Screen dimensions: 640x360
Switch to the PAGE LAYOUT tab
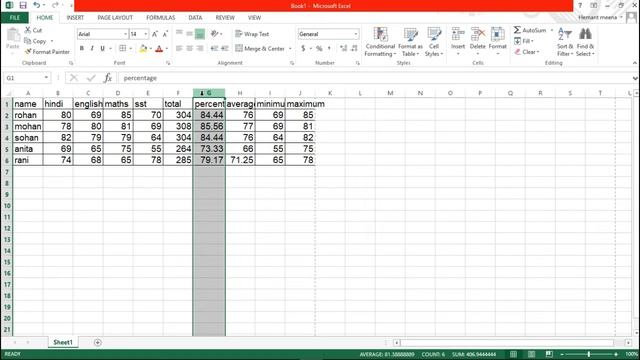[115, 18]
